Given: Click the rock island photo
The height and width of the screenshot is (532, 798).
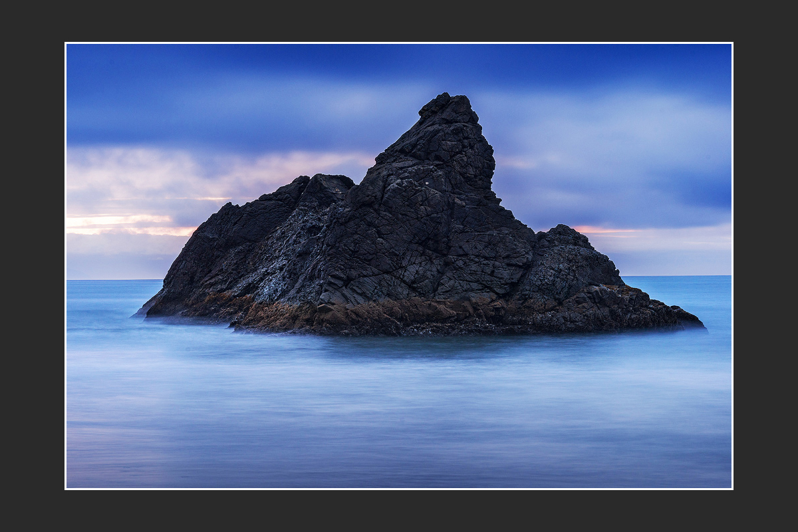Looking at the screenshot, I should [399, 266].
